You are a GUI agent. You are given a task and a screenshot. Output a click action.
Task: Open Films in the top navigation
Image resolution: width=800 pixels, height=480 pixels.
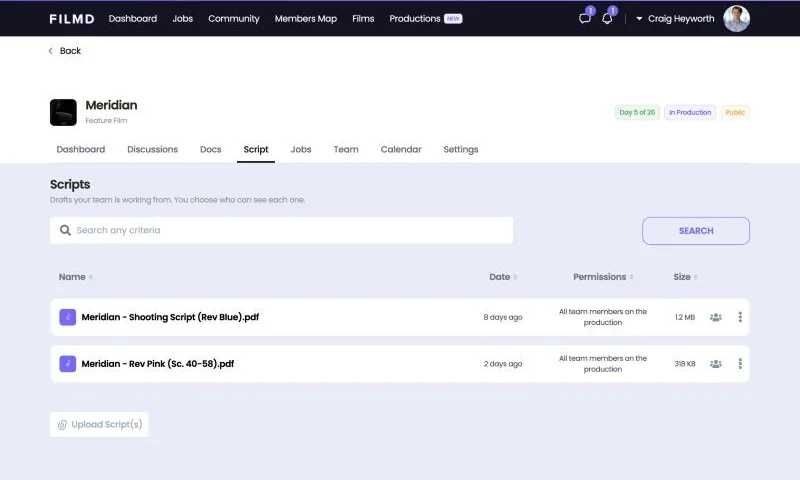[363, 19]
